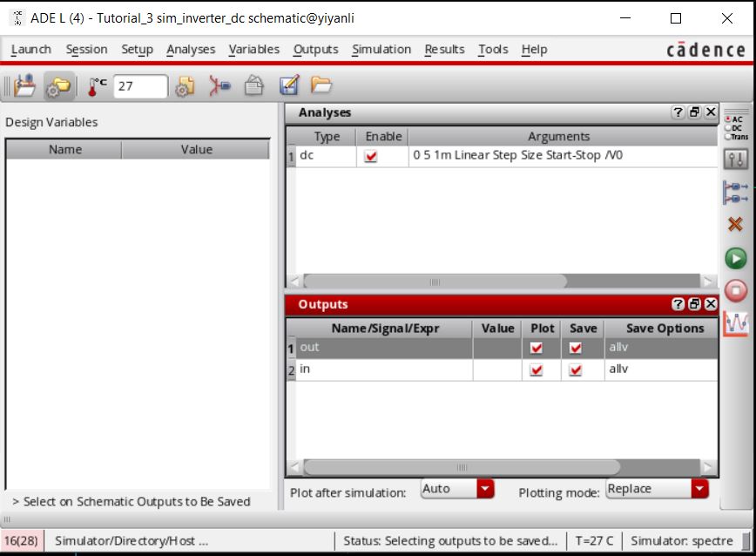Uncheck Plot checkbox for the out signal
This screenshot has height=556, width=756.
coord(537,348)
